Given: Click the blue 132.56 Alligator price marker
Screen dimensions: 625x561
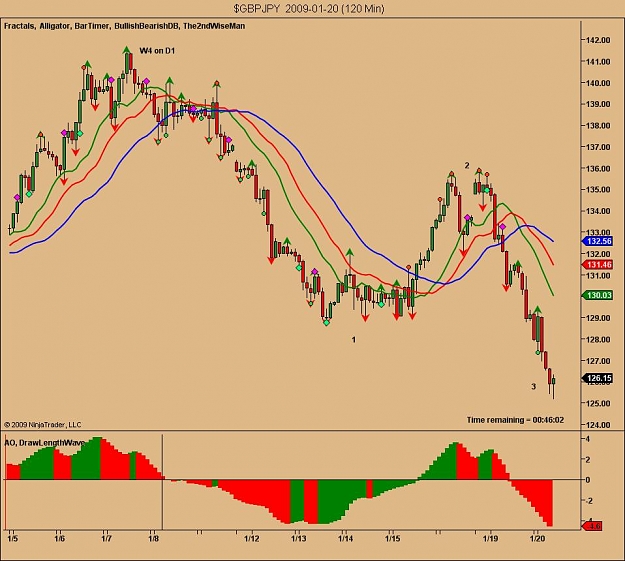Looking at the screenshot, I should (597, 241).
